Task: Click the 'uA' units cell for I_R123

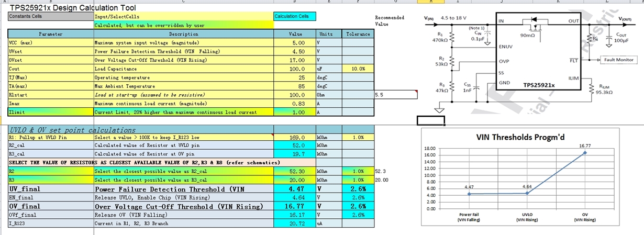Action: pos(329,223)
